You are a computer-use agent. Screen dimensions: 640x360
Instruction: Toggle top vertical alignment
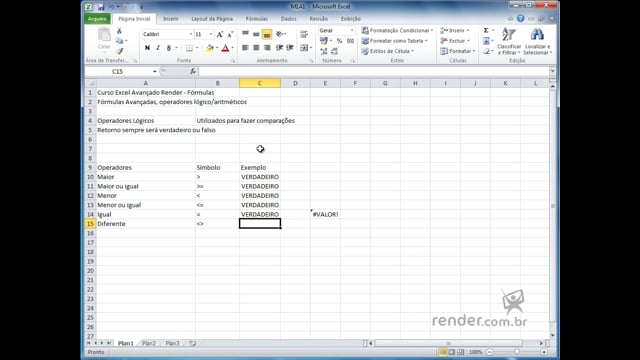pos(245,34)
